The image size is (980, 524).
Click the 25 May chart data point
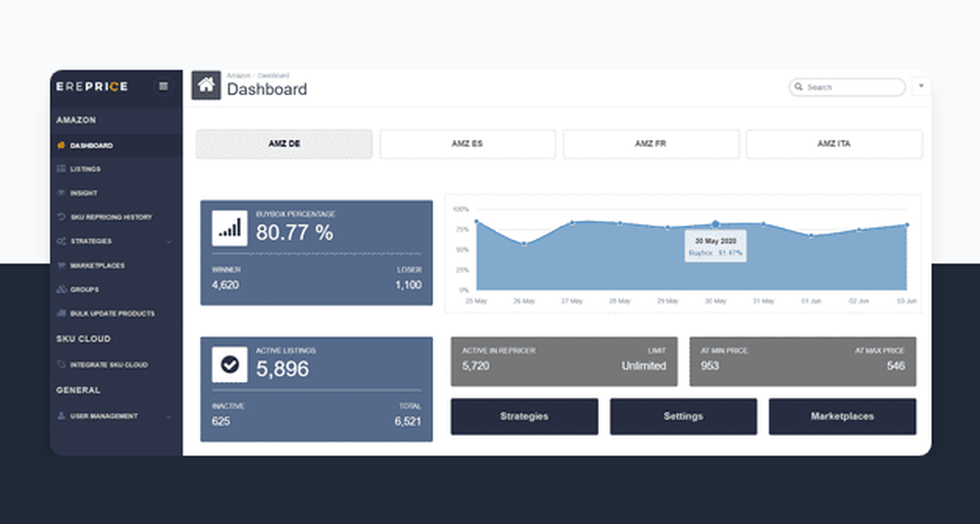(x=476, y=221)
